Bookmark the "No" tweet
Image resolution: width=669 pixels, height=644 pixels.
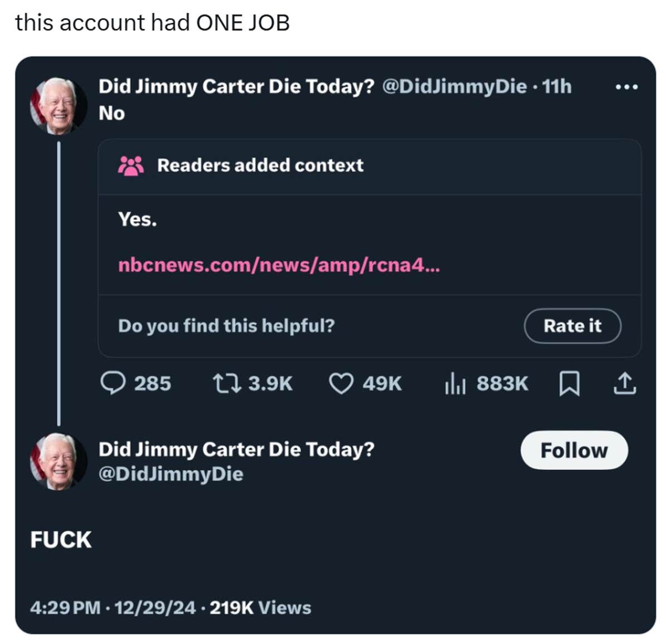[569, 383]
